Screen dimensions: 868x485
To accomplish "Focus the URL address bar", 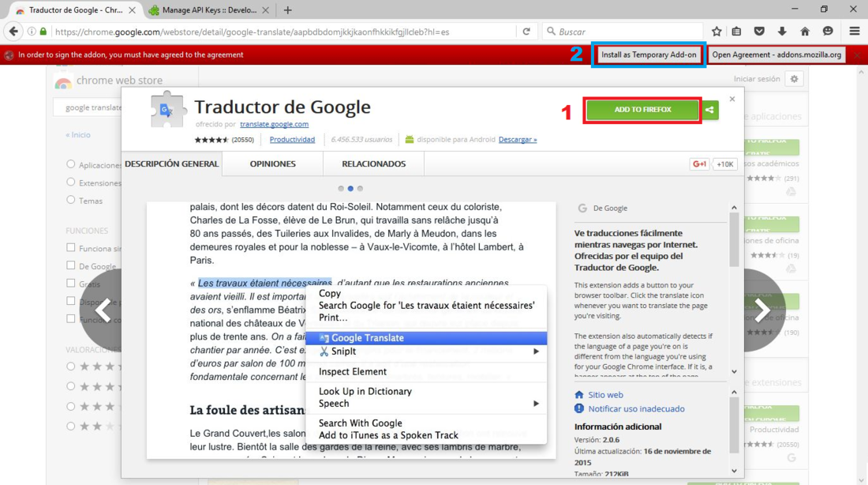I will pyautogui.click(x=282, y=32).
